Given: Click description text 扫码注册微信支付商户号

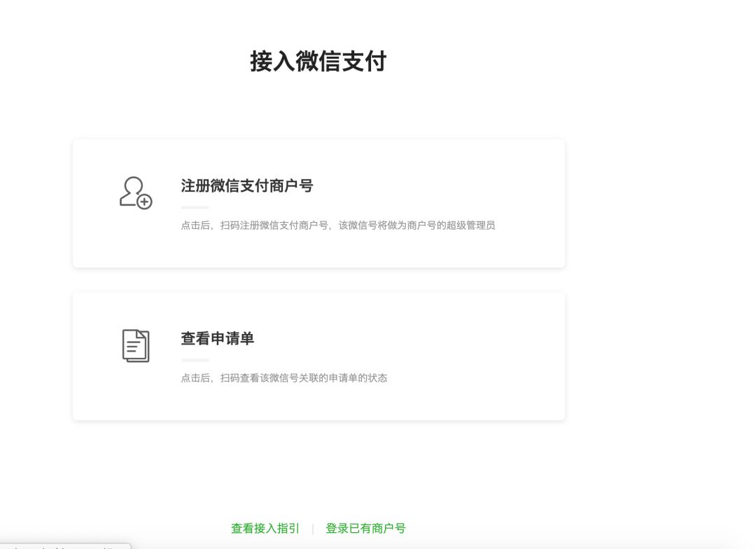Looking at the screenshot, I should (274, 225).
